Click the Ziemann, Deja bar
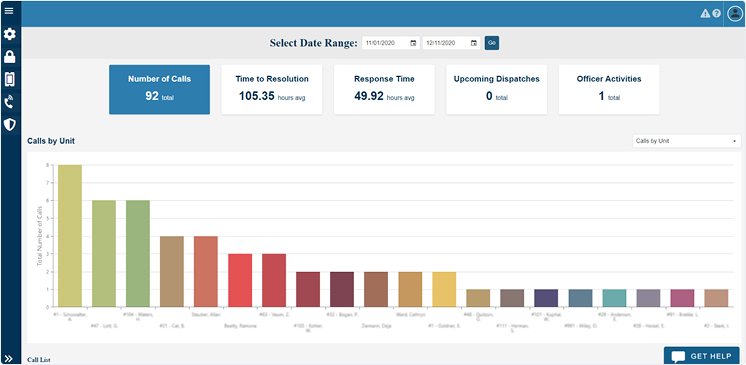The height and width of the screenshot is (365, 746). coord(376,289)
